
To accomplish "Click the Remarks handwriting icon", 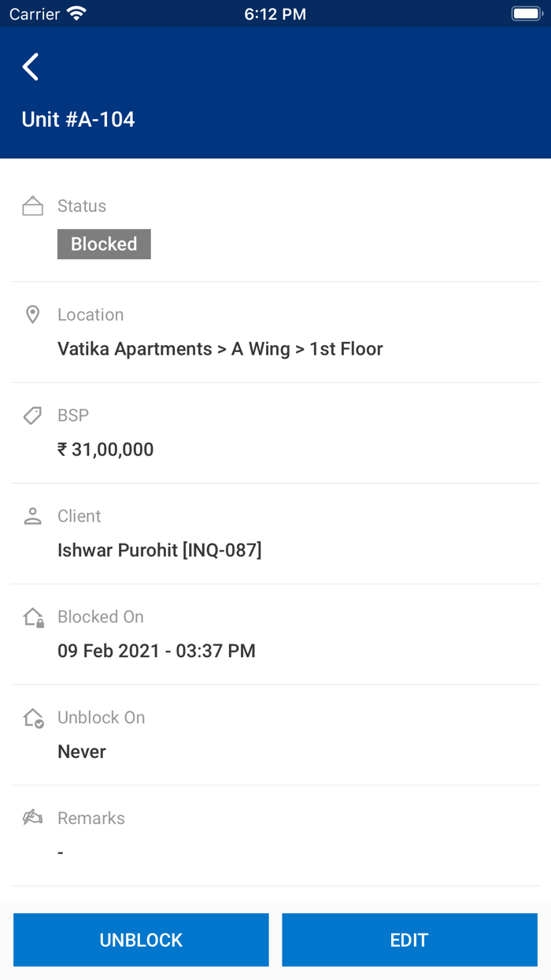I will coord(32,818).
